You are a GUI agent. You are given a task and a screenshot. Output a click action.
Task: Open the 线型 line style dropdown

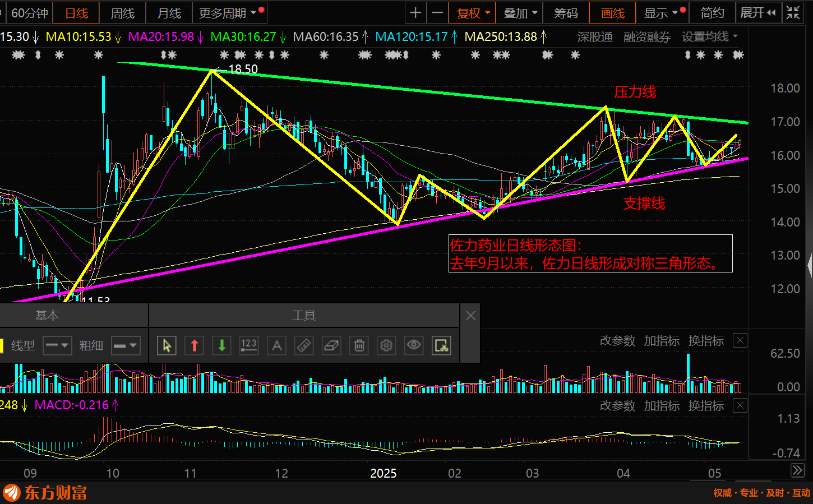pos(57,345)
